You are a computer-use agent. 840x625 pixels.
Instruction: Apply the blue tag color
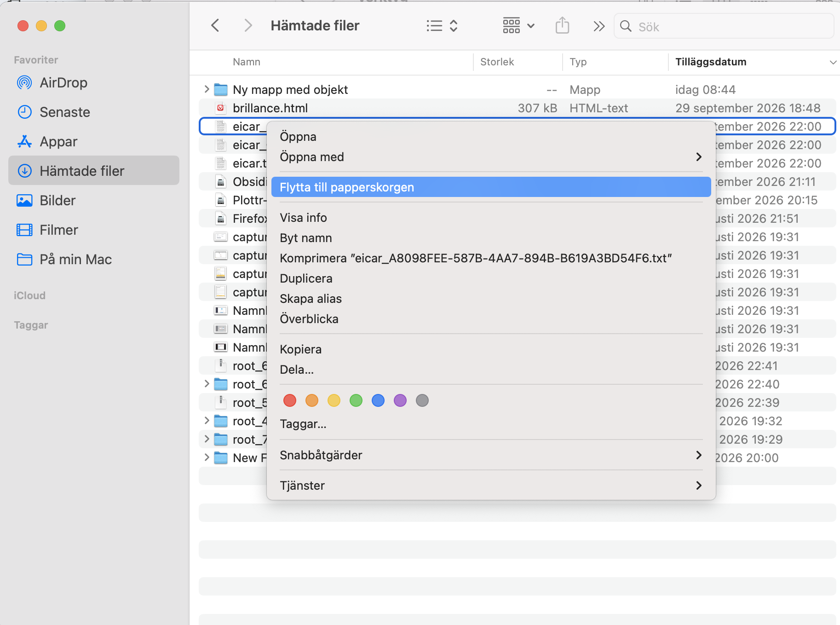coord(378,400)
